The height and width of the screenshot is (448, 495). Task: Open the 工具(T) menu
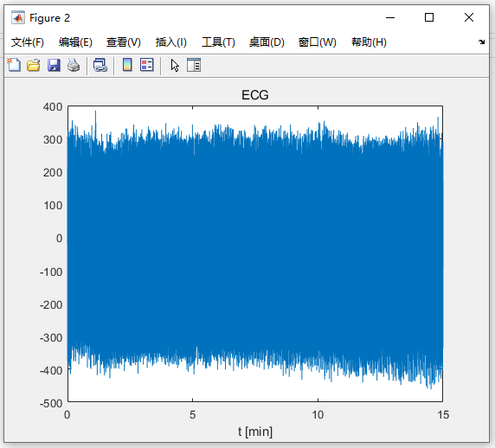pyautogui.click(x=218, y=42)
